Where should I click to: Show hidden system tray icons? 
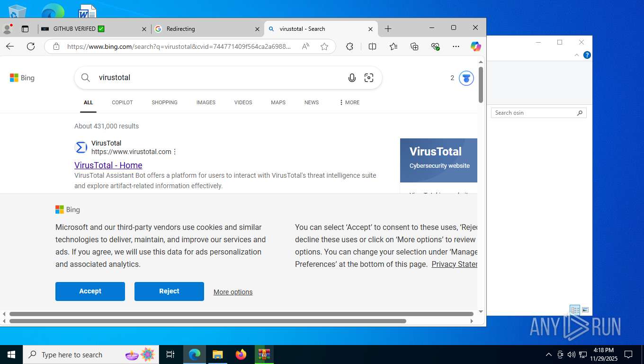tap(549, 355)
